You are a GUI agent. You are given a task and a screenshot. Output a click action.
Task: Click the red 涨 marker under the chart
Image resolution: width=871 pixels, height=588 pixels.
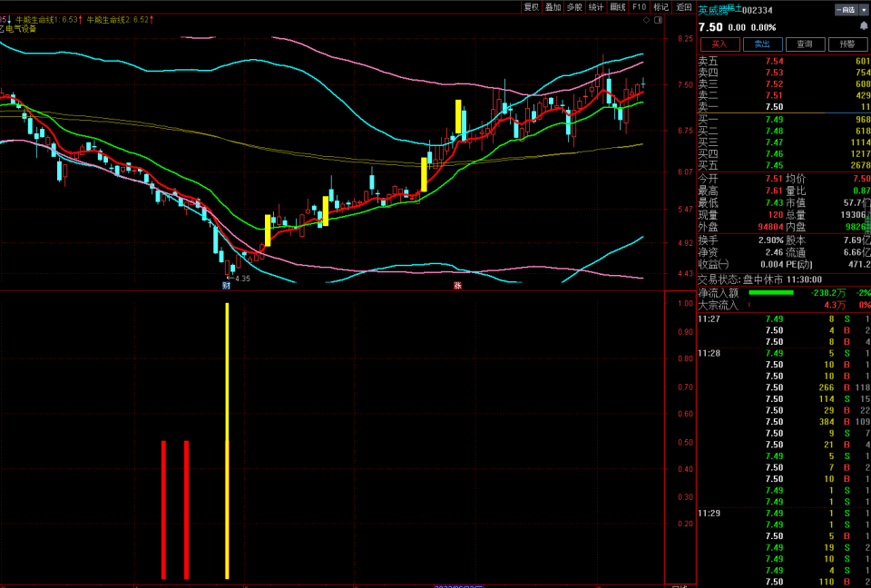click(x=457, y=286)
